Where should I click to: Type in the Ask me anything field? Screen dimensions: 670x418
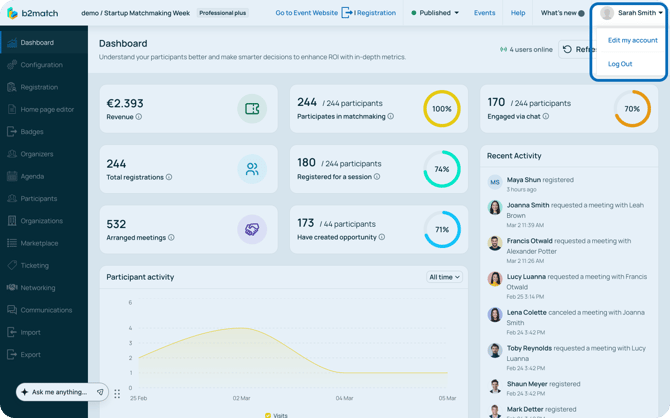coord(58,392)
